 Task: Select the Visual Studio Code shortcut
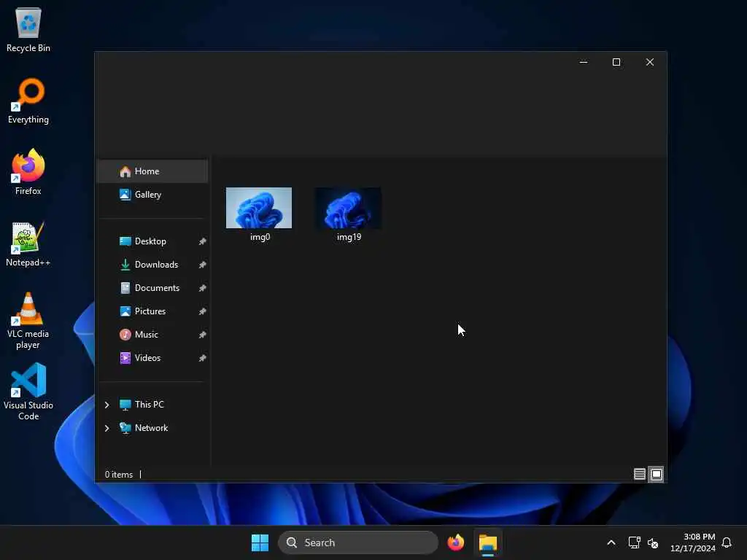[28, 392]
